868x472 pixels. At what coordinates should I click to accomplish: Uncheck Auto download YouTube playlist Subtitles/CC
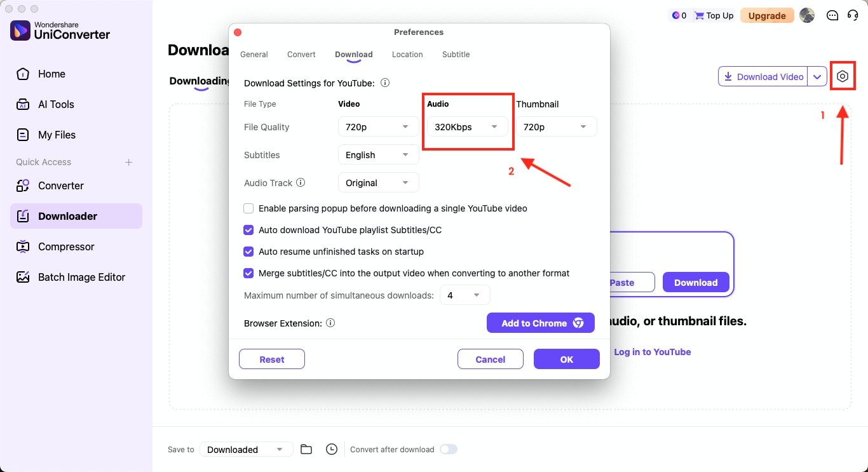click(248, 230)
